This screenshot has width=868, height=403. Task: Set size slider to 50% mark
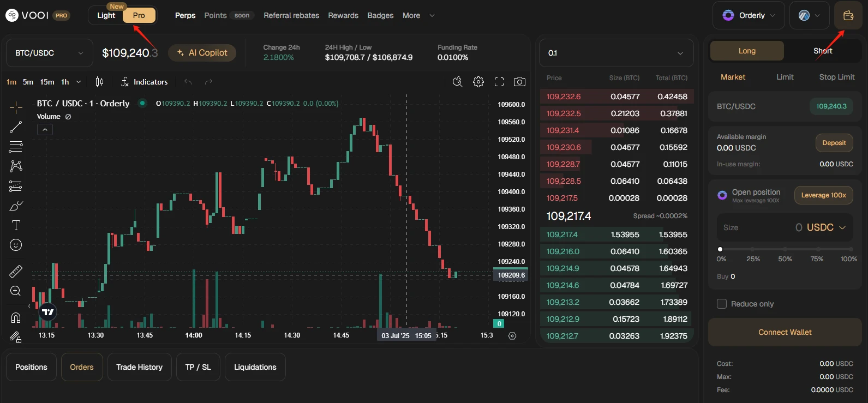coord(785,249)
